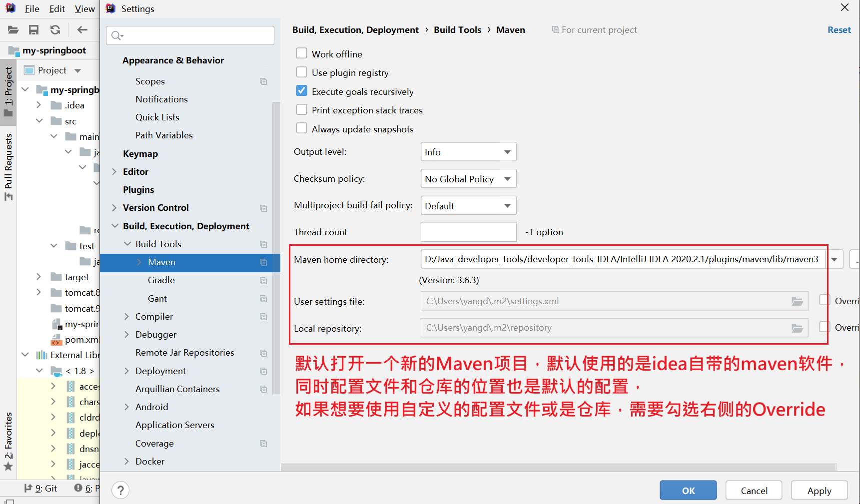Expand the Docker settings node
Screen dimensions: 860x504
pyautogui.click(x=127, y=462)
